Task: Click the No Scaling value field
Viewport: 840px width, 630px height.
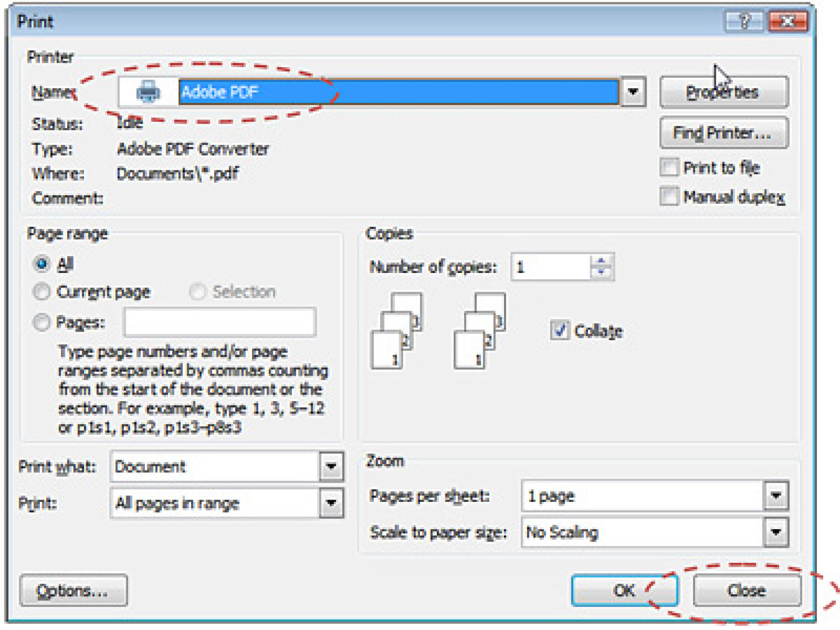Action: [x=643, y=532]
